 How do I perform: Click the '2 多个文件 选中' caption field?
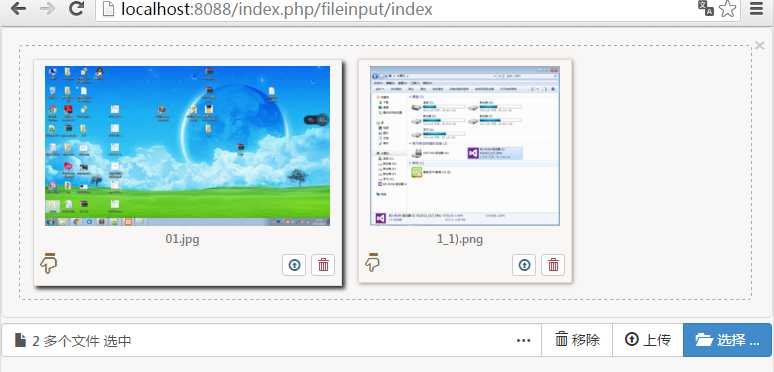click(x=271, y=340)
